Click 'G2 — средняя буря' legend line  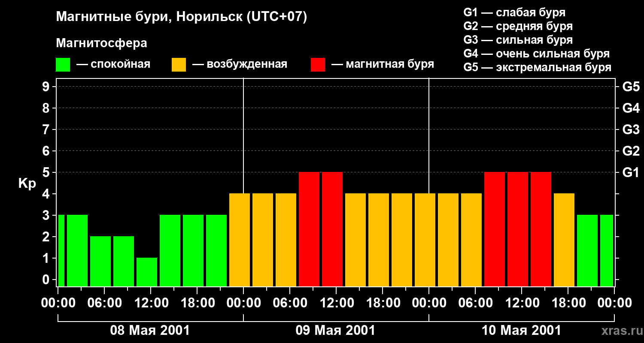point(518,26)
